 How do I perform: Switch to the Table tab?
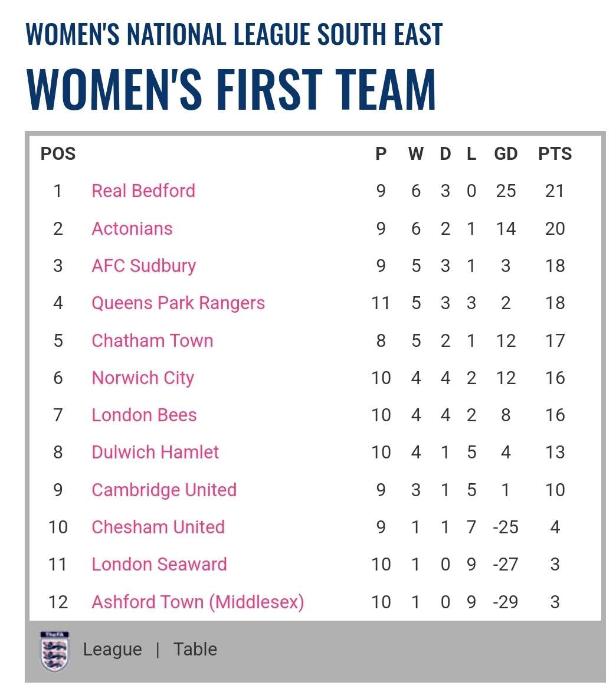tap(195, 650)
